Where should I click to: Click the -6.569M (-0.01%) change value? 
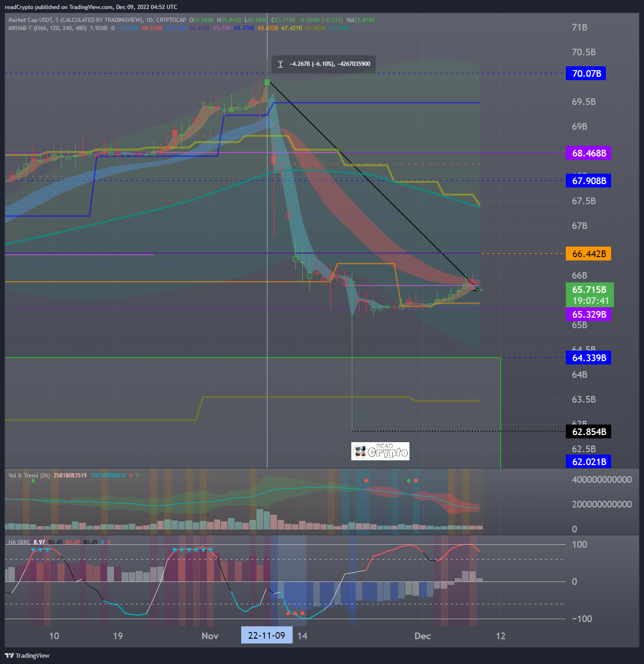pos(320,20)
